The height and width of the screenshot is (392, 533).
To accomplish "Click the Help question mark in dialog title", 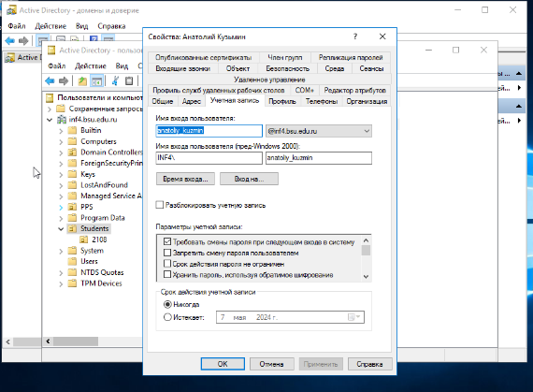I will point(355,36).
